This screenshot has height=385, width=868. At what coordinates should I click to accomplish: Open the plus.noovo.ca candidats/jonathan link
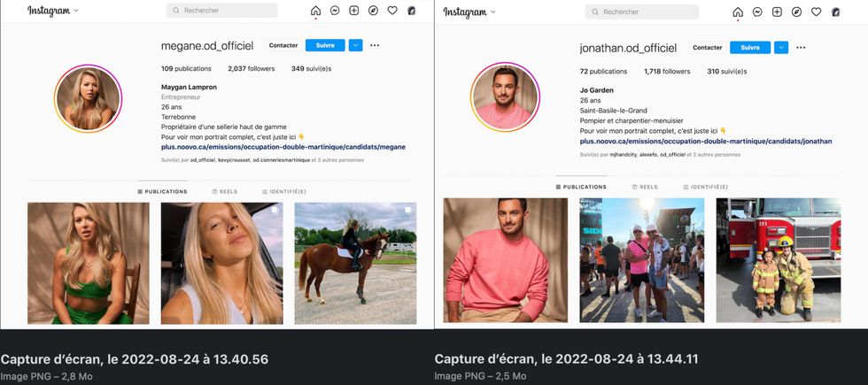pos(705,141)
